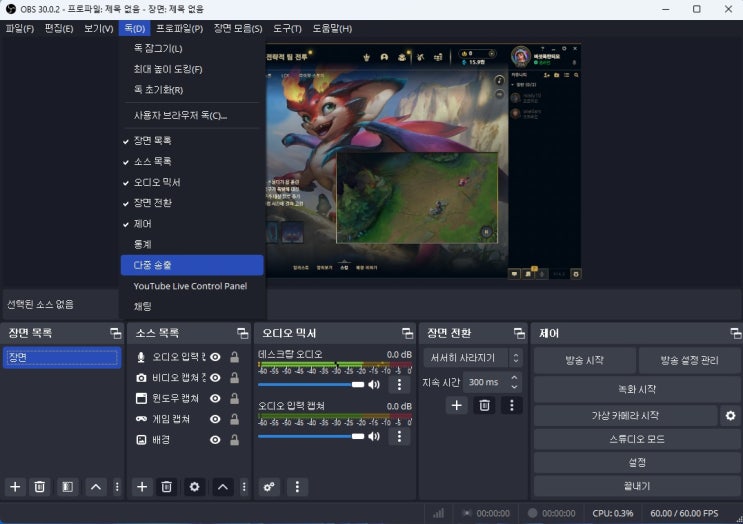Screen dimensions: 743x524
Task: Add a new scene with plus icon
Action: (15, 487)
